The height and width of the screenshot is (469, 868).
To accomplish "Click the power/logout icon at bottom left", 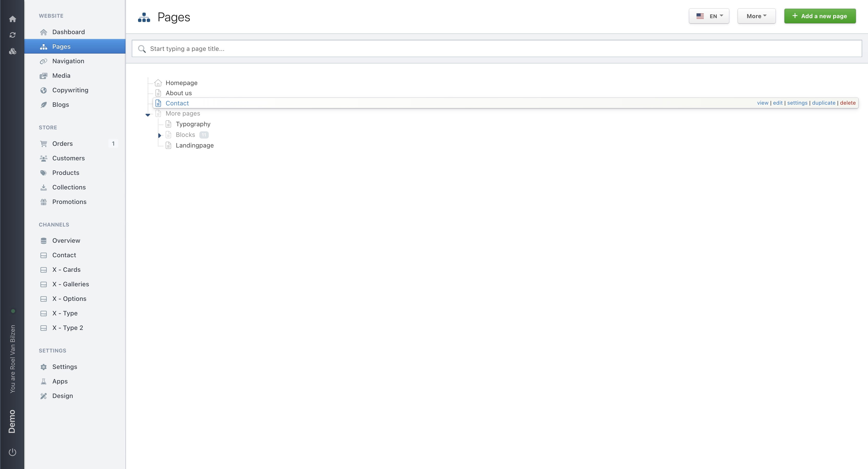I will (12, 452).
